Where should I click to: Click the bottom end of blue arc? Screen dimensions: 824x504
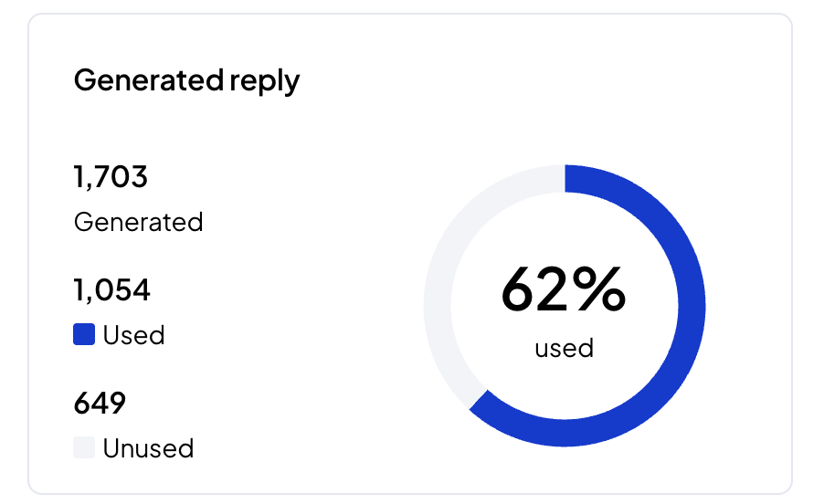pos(478,401)
